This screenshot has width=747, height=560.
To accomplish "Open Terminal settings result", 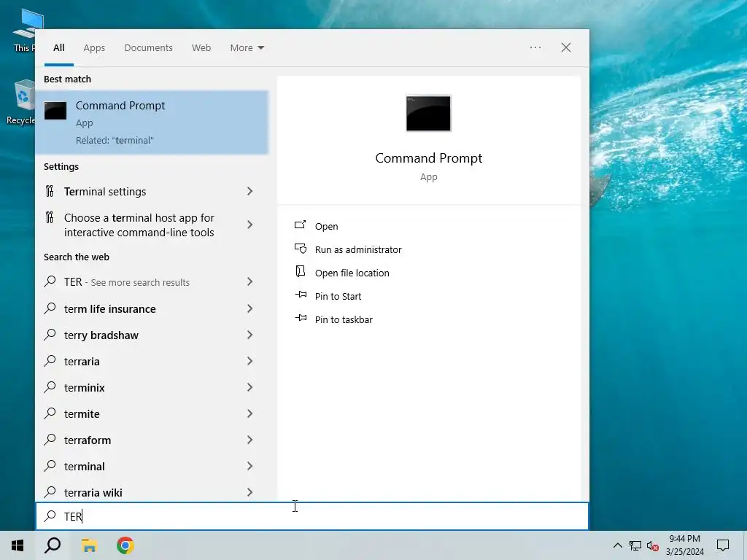I will coord(152,192).
